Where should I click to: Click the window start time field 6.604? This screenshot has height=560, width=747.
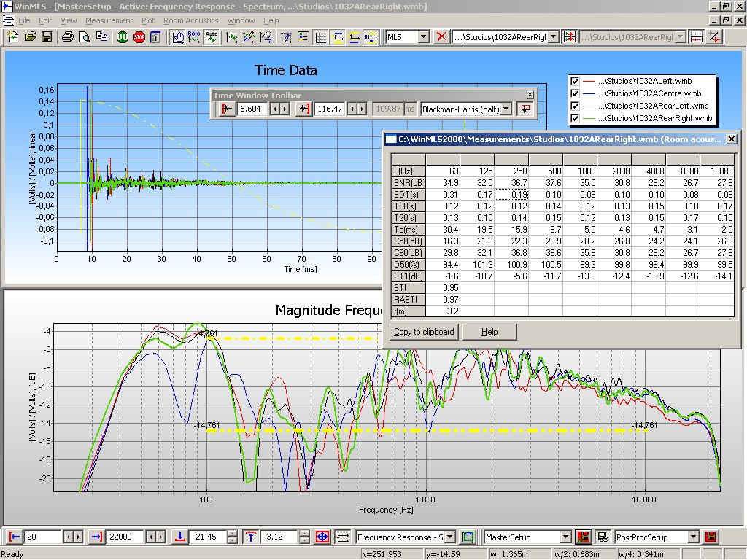252,109
